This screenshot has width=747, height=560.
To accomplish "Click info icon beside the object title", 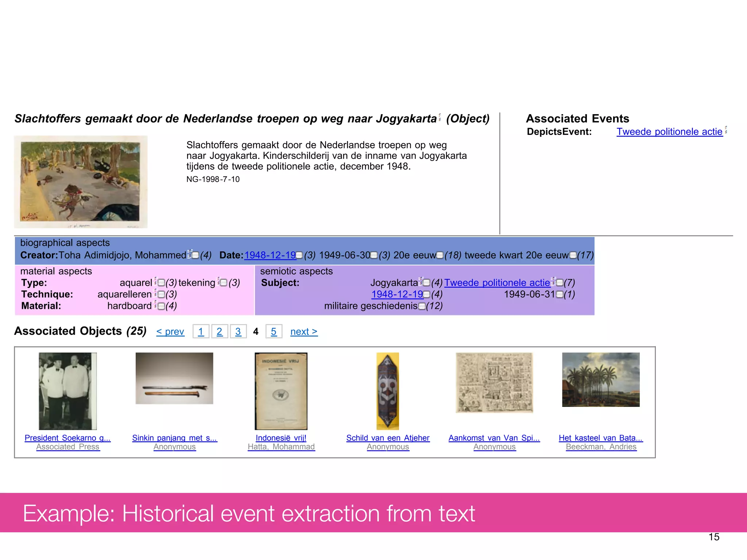I will click(x=440, y=117).
